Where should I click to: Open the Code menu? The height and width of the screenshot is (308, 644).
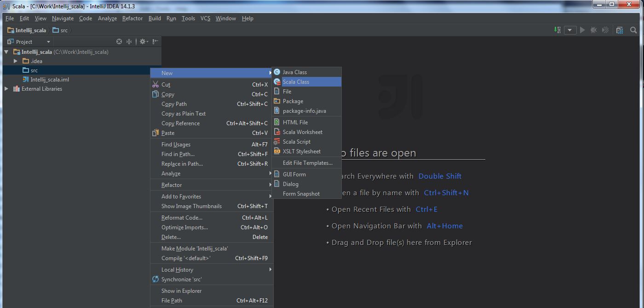tap(86, 18)
